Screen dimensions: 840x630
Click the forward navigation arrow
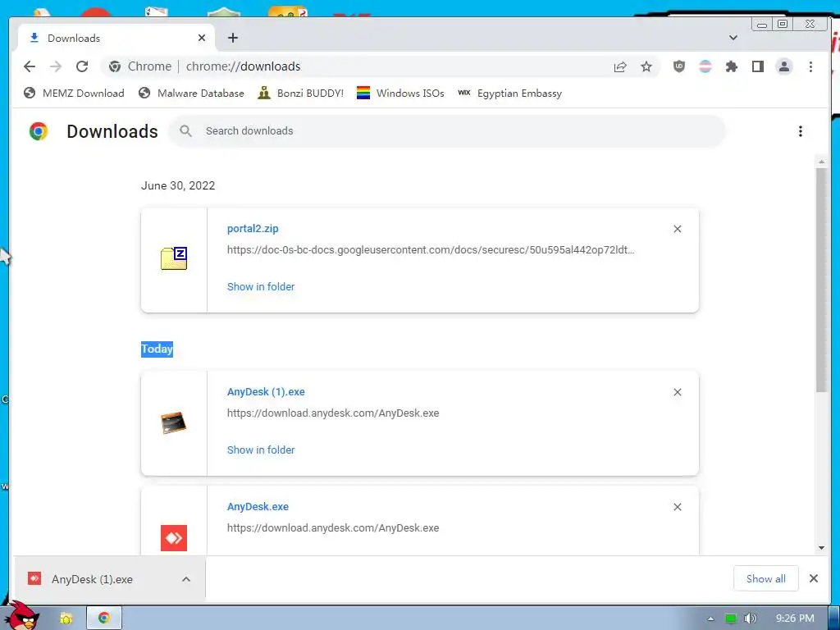(x=56, y=66)
